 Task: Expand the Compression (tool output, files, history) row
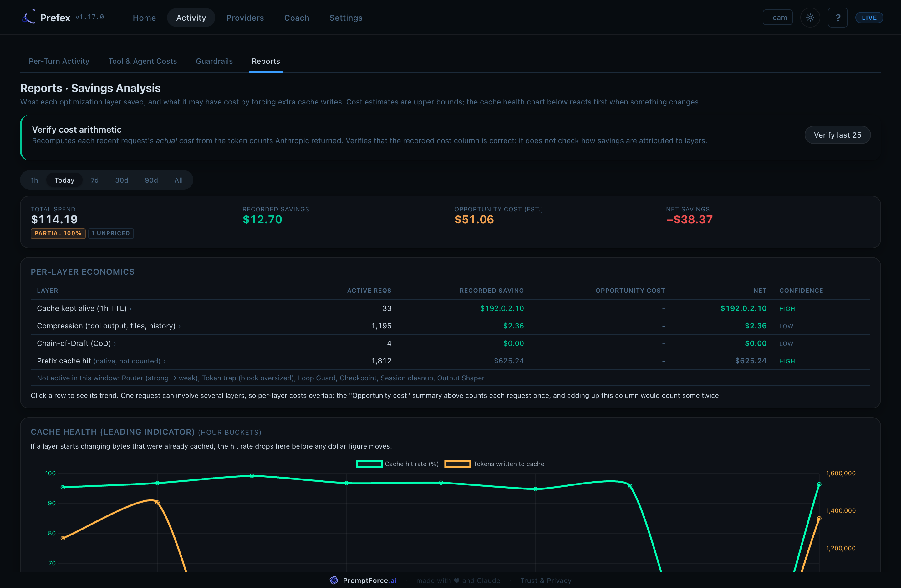(x=450, y=326)
